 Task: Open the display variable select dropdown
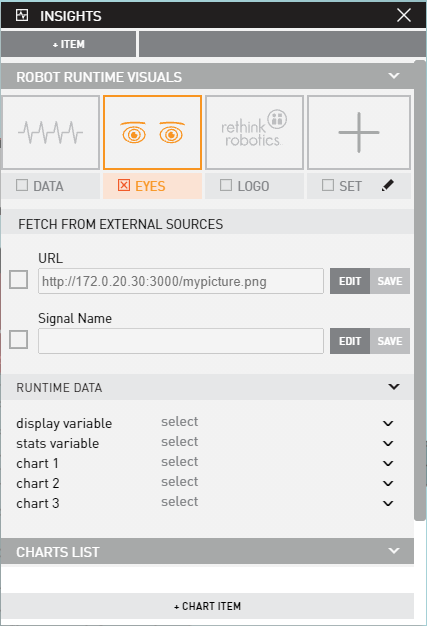[277, 422]
